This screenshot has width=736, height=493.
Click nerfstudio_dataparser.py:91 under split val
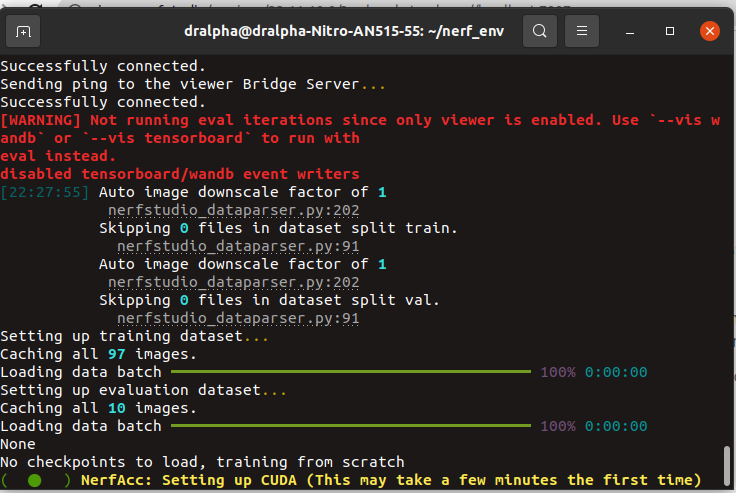(238, 318)
